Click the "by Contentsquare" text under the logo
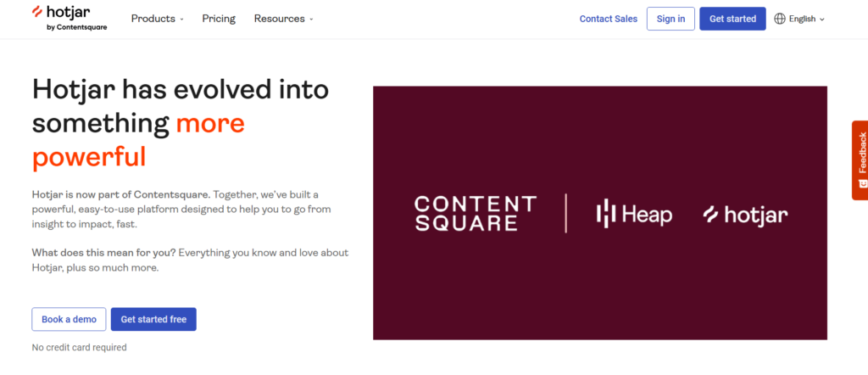The image size is (868, 375). pos(77,27)
